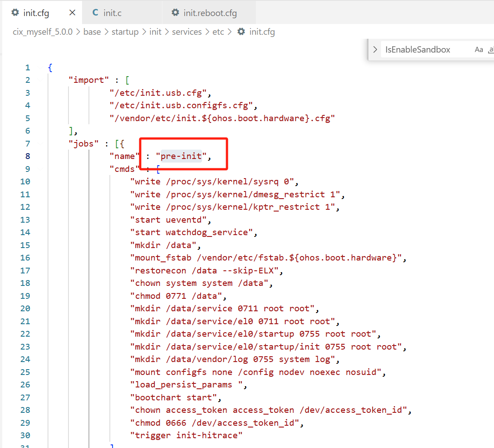Fold the "jobs" array at line 7

coord(40,144)
